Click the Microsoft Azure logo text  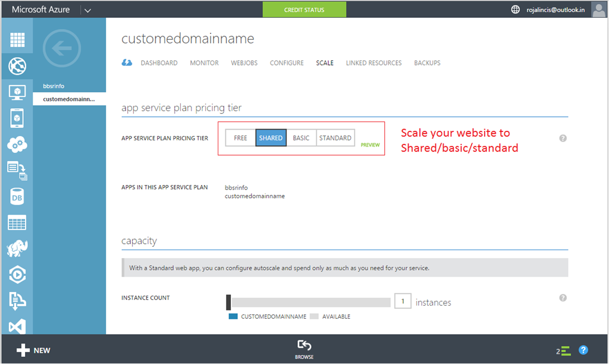[41, 10]
